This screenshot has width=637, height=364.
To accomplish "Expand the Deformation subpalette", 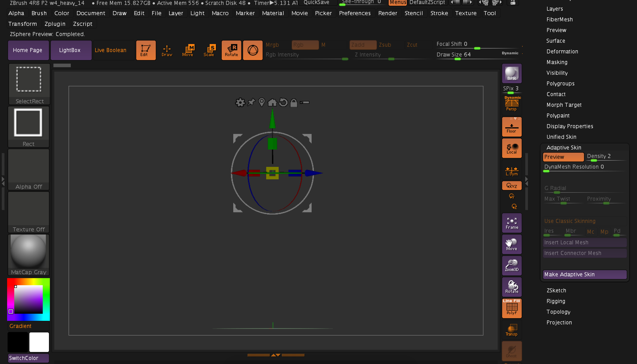I will tap(562, 51).
